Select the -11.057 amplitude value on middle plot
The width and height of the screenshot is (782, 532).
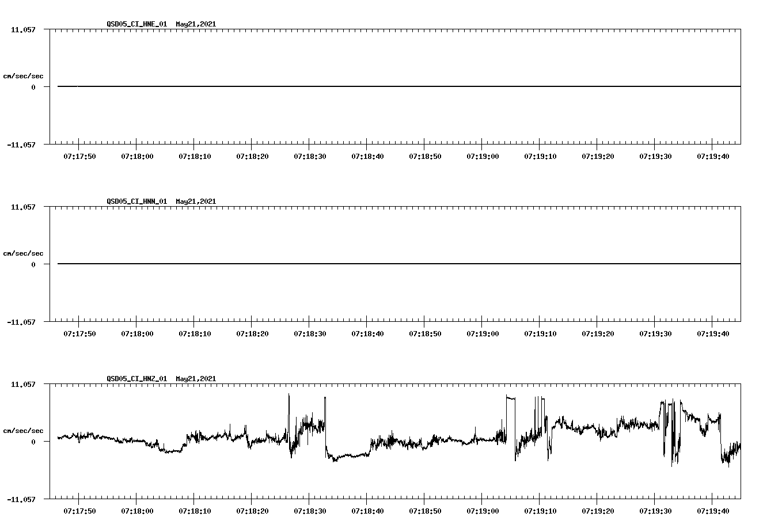pyautogui.click(x=22, y=322)
